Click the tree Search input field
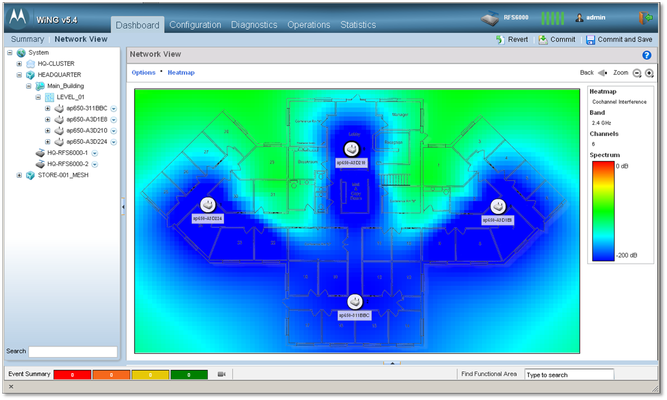The height and width of the screenshot is (400, 667). [x=73, y=352]
